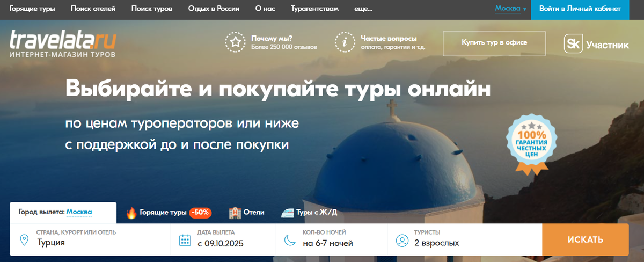Open Поиск туров in top menu
The width and height of the screenshot is (644, 262).
[x=152, y=9]
